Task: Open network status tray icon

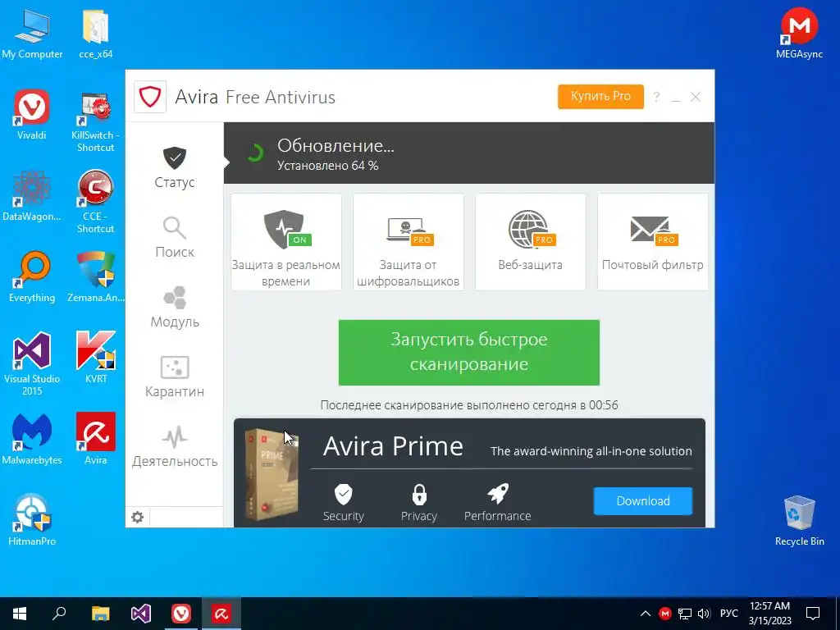Action: point(684,614)
